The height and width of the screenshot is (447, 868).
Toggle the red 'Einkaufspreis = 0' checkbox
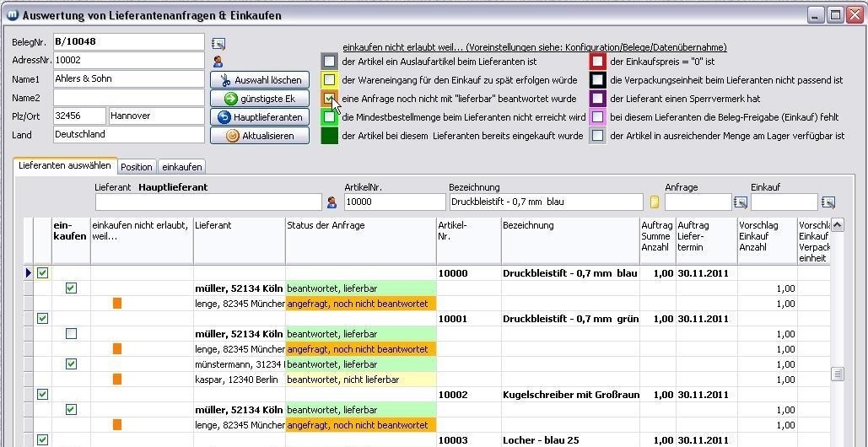(597, 62)
